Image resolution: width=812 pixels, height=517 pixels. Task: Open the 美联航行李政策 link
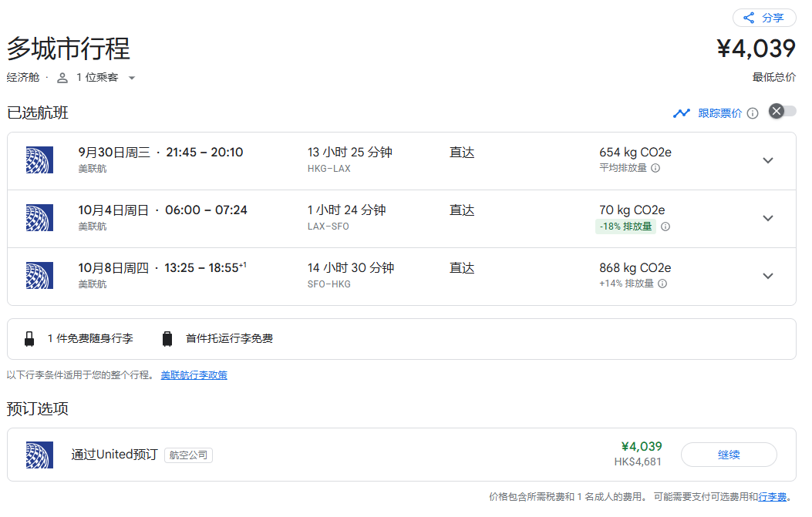194,375
